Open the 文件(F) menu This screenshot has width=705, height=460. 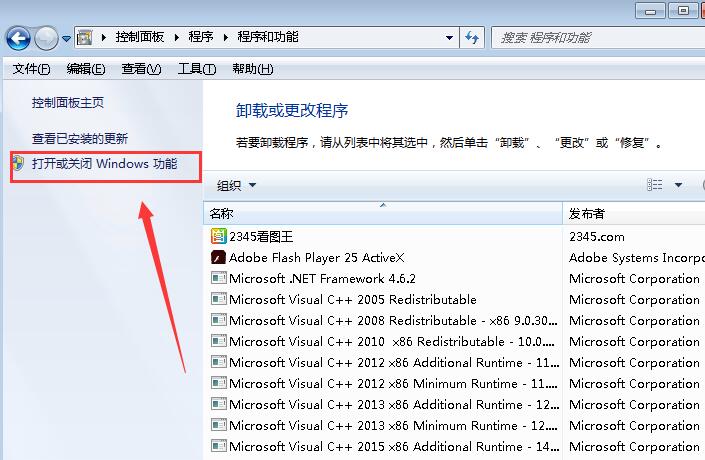[31, 69]
